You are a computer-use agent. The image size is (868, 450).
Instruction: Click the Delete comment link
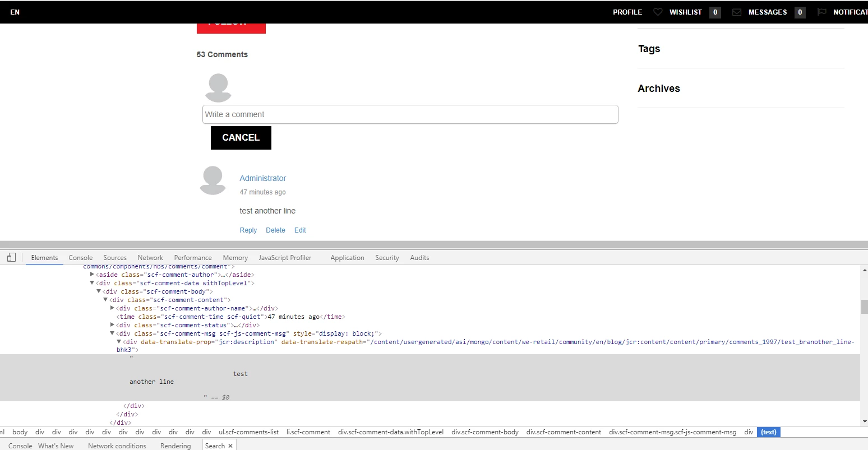point(275,230)
